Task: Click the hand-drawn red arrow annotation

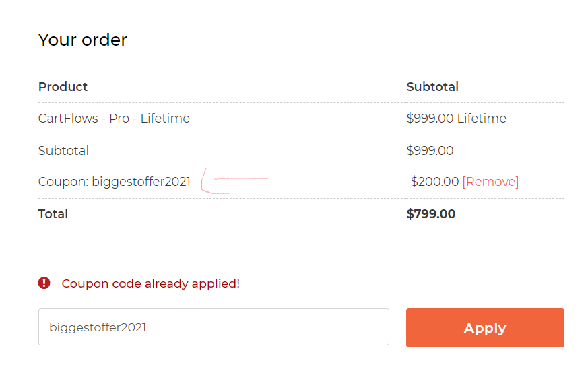Action: (235, 180)
